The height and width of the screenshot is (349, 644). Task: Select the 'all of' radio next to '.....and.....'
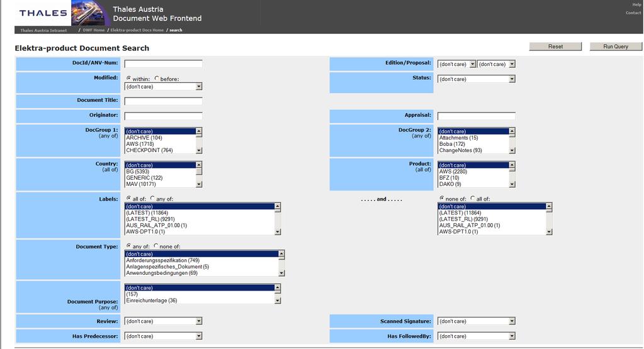472,198
